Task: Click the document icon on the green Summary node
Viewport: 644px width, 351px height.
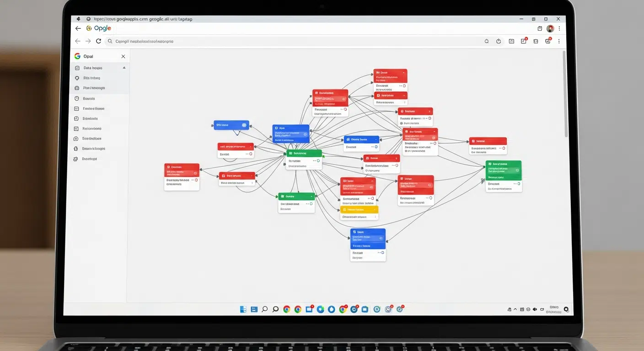Action: pos(292,153)
